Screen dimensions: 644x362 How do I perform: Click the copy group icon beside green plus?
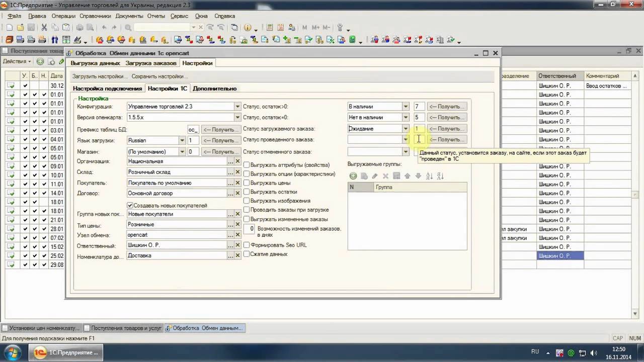pyautogui.click(x=364, y=176)
